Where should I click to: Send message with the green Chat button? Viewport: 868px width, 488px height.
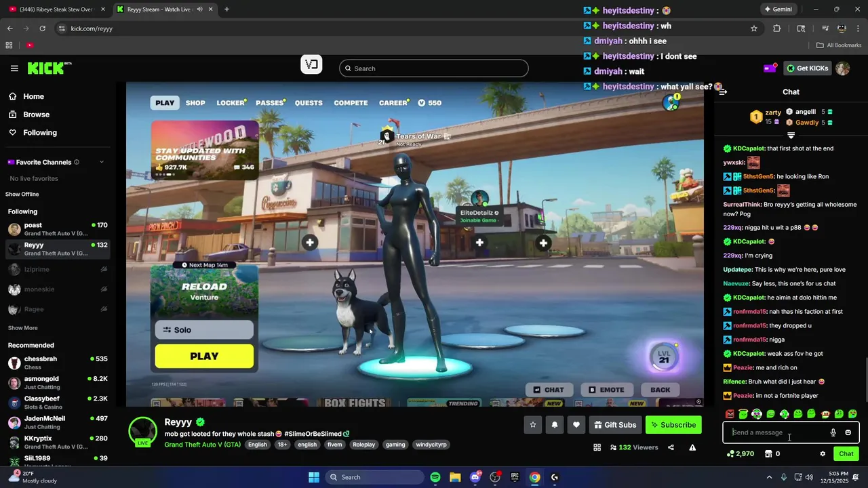point(846,454)
